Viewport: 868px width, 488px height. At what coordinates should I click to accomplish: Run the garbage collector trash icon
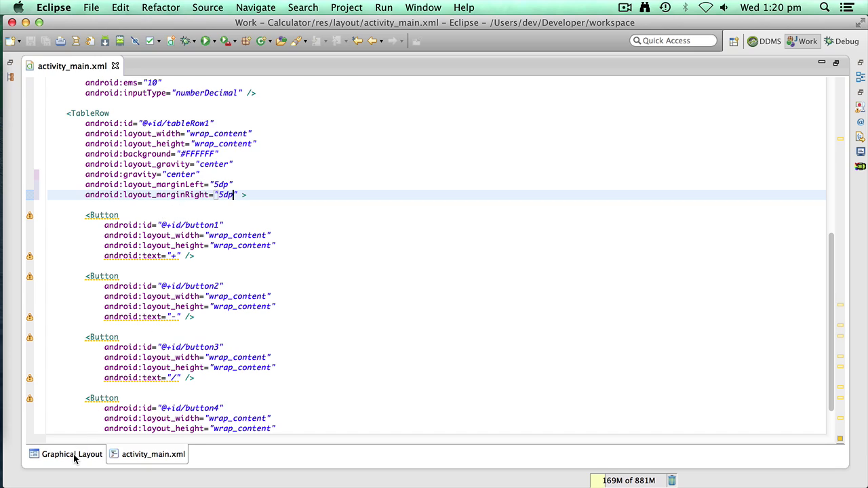tap(671, 480)
